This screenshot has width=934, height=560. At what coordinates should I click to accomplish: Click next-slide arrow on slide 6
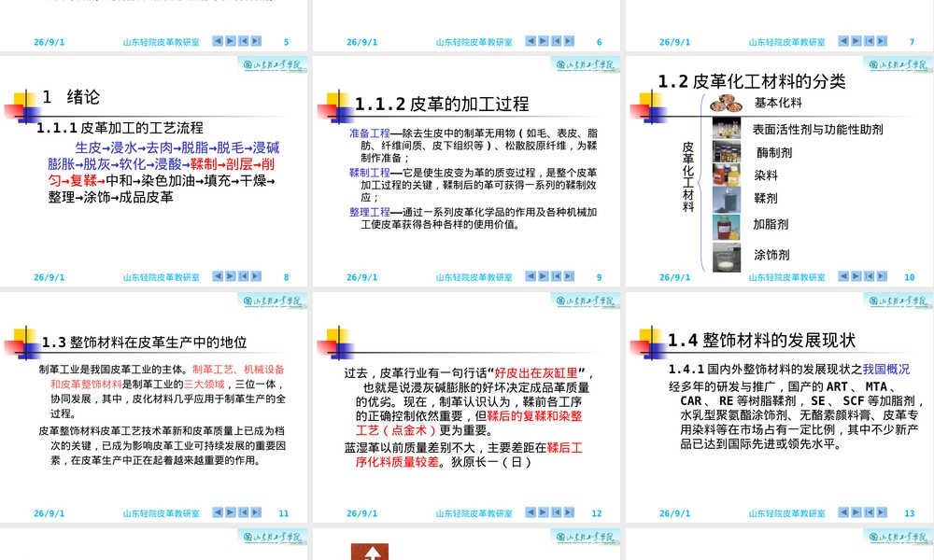pos(544,41)
